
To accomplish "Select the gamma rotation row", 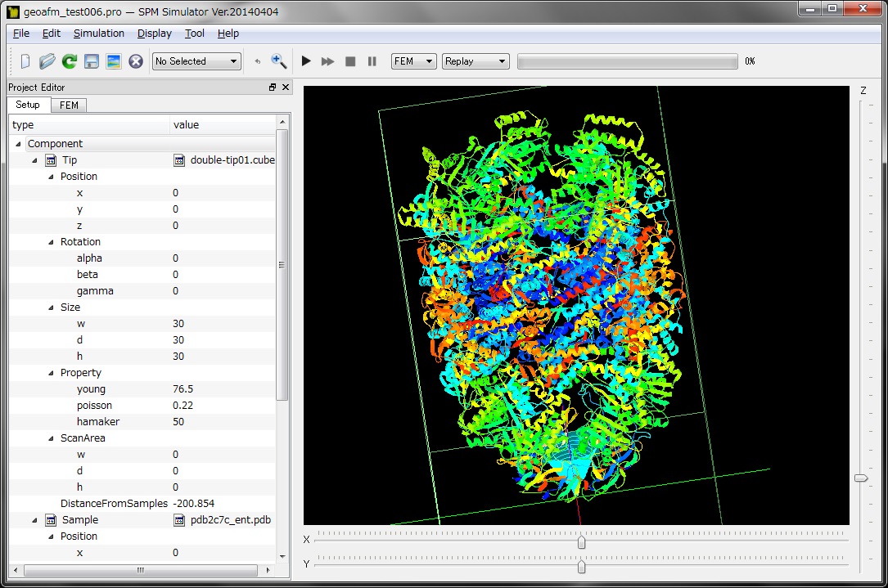I will (x=142, y=291).
